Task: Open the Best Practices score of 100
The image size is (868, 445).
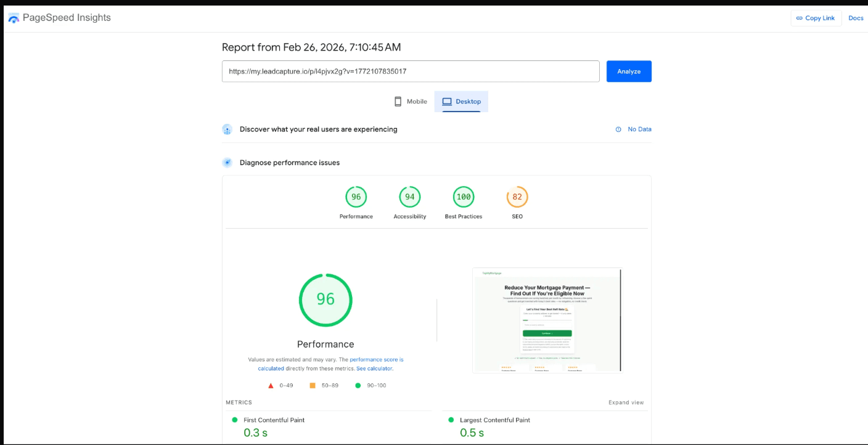Action: (x=463, y=197)
